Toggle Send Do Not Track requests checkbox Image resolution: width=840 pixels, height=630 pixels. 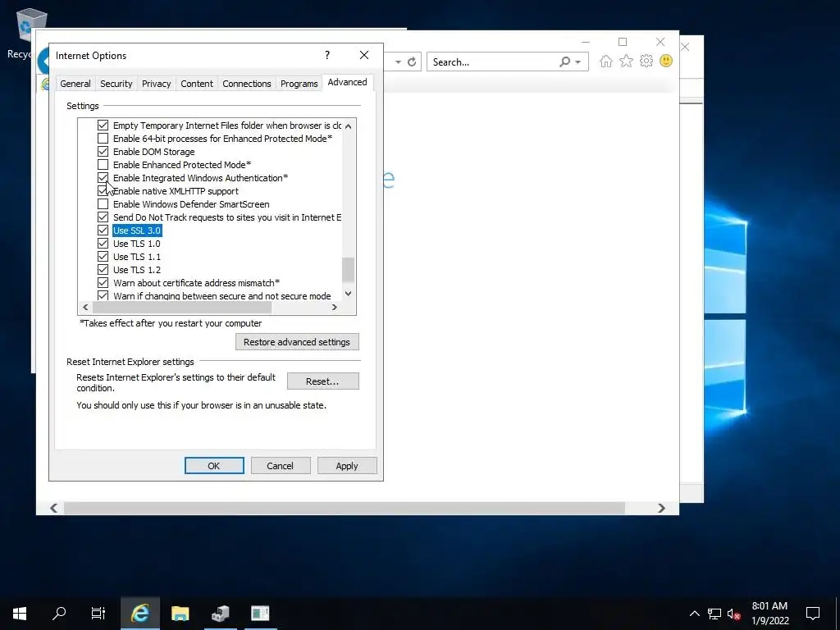click(x=103, y=217)
